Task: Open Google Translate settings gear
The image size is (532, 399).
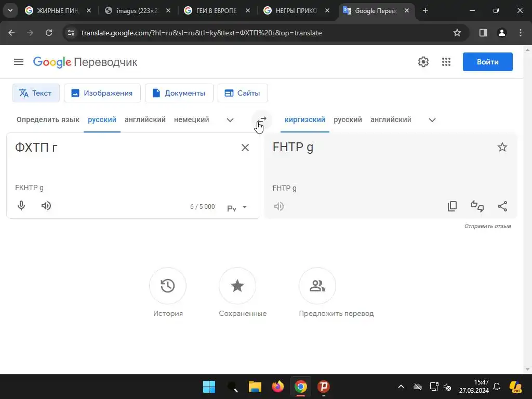Action: click(x=423, y=62)
